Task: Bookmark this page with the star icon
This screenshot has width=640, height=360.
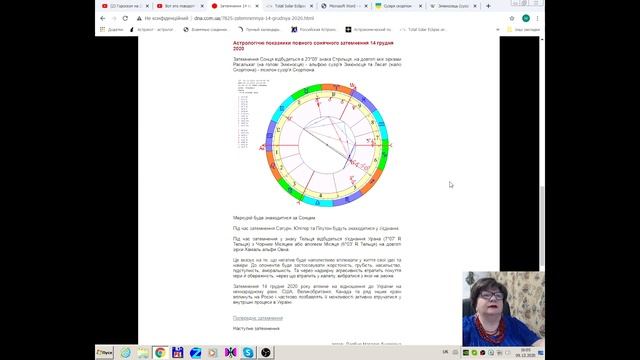Action: coord(512,18)
